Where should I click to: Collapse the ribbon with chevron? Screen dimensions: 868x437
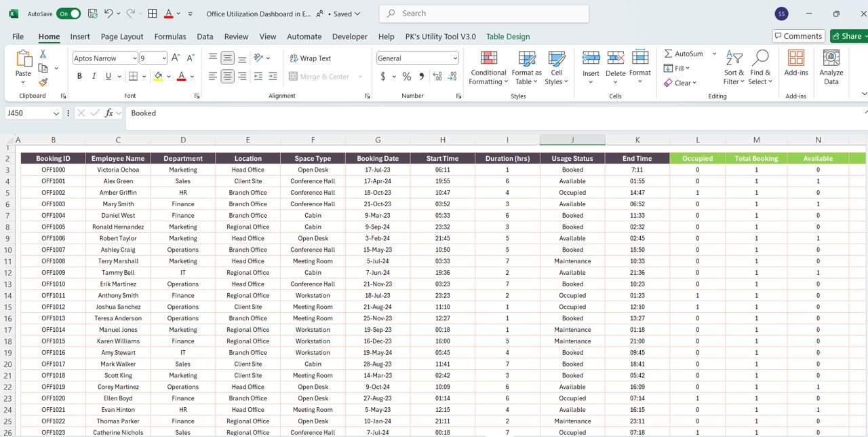pyautogui.click(x=863, y=94)
